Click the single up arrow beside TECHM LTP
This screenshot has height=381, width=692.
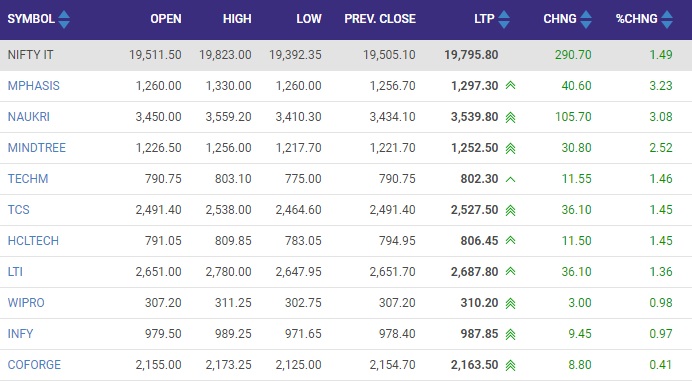511,179
